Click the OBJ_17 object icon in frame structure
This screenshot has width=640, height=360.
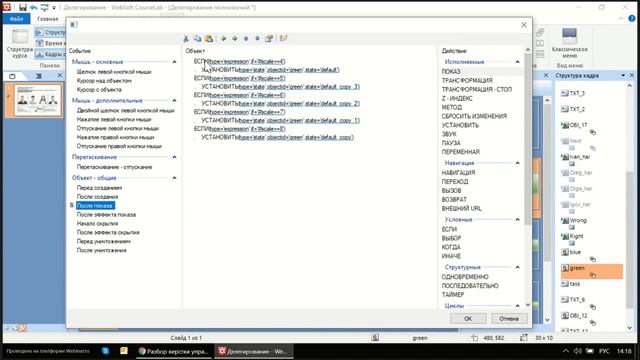[565, 125]
